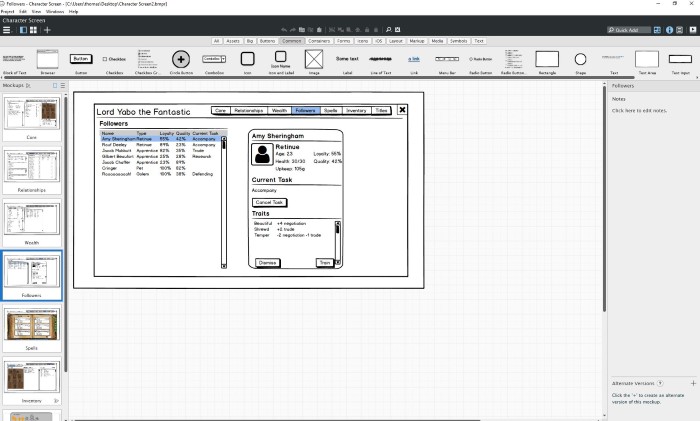Viewport: 700px width, 421px height.
Task: Pick the Text Area control
Action: 647,62
